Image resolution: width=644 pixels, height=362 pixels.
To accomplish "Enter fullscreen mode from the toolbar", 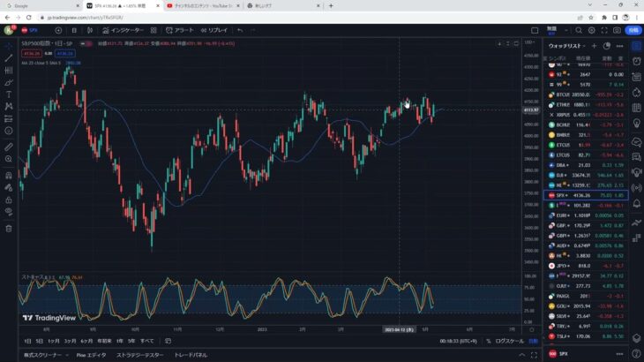I will click(604, 30).
